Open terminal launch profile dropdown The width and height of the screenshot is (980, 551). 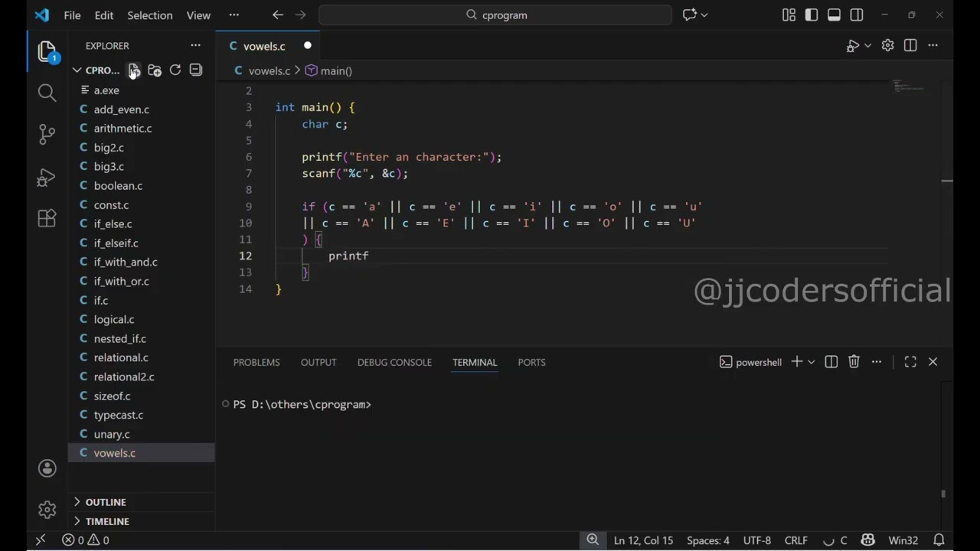point(811,362)
